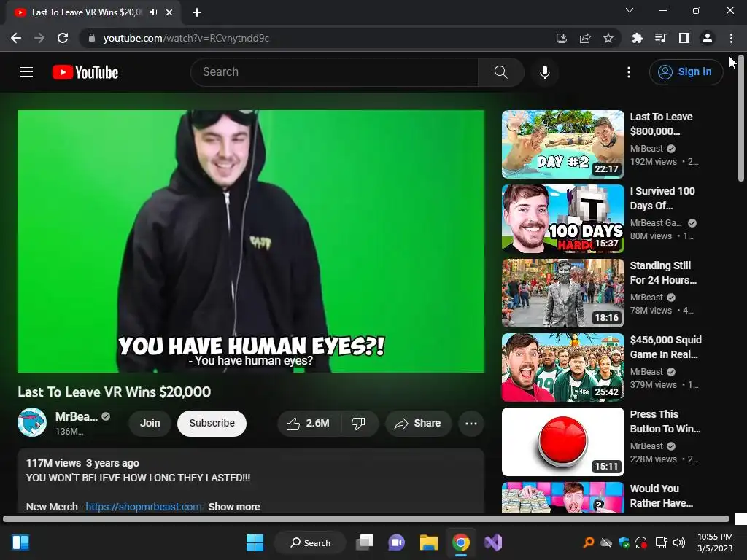Reload the current page
This screenshot has width=747, height=560.
tap(63, 38)
